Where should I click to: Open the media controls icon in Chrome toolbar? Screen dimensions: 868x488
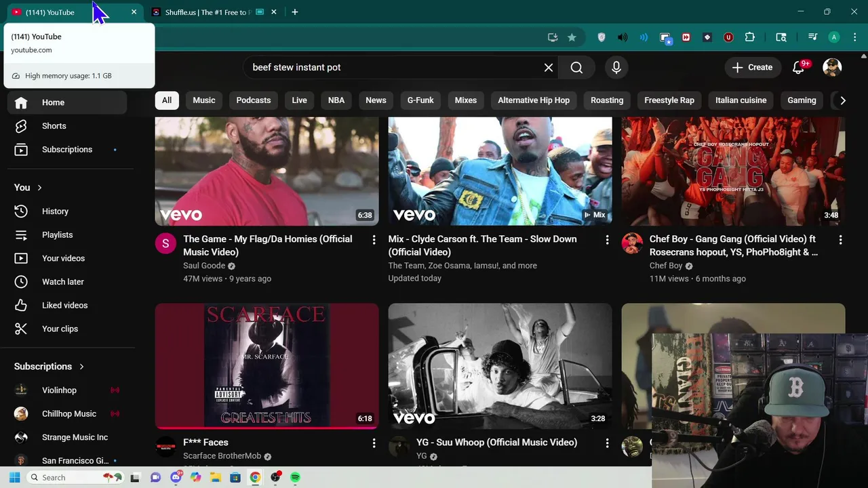click(812, 38)
